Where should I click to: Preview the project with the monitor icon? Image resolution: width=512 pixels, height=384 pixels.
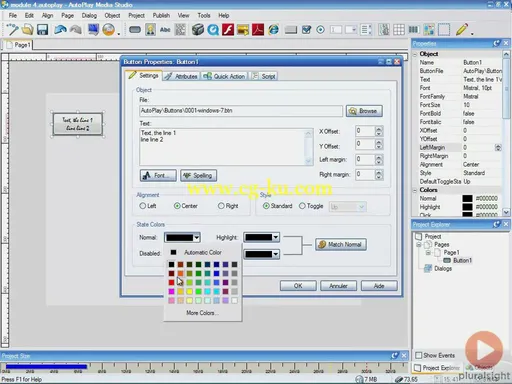coord(93,30)
